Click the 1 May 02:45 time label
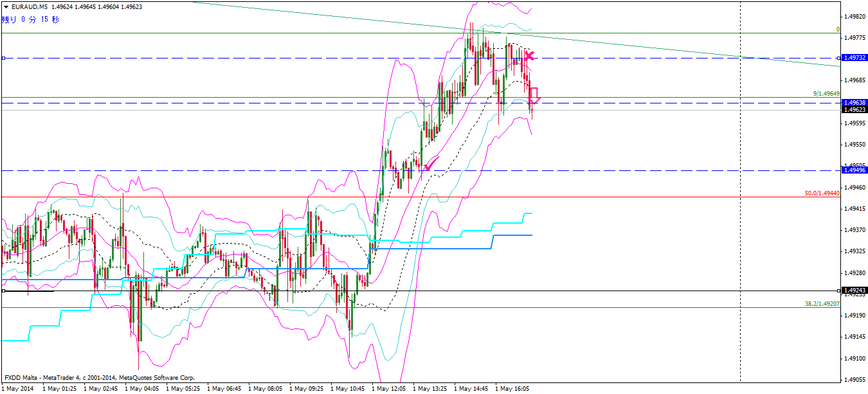 tap(100, 389)
